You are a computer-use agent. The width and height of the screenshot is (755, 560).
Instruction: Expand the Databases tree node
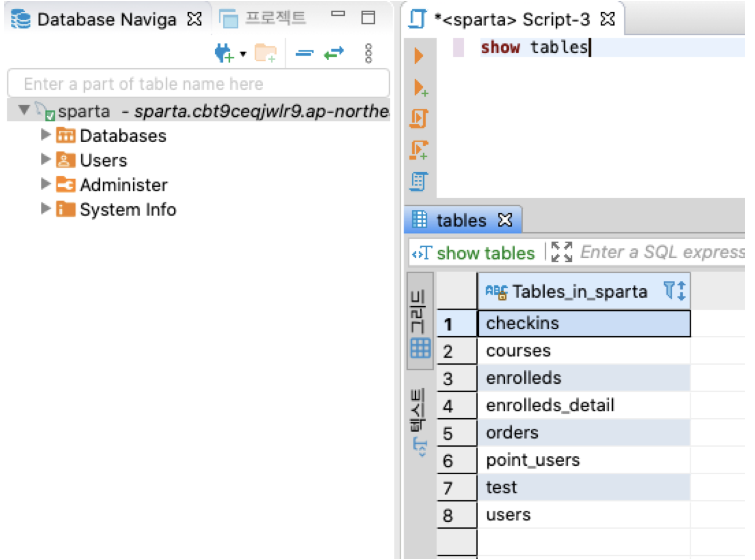(45, 134)
